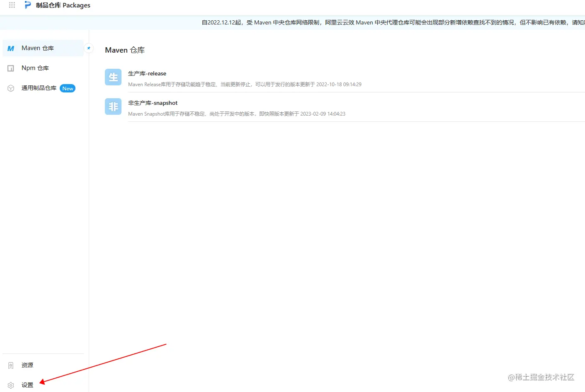The width and height of the screenshot is (585, 392).
Task: Open the 通用制品仓库 menu item
Action: [43, 88]
